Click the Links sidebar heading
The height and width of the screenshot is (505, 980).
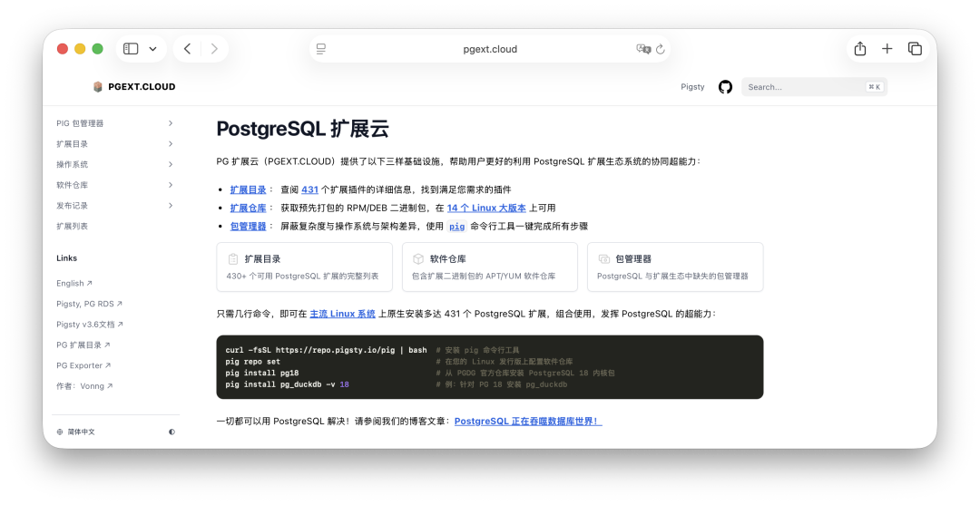click(x=67, y=257)
